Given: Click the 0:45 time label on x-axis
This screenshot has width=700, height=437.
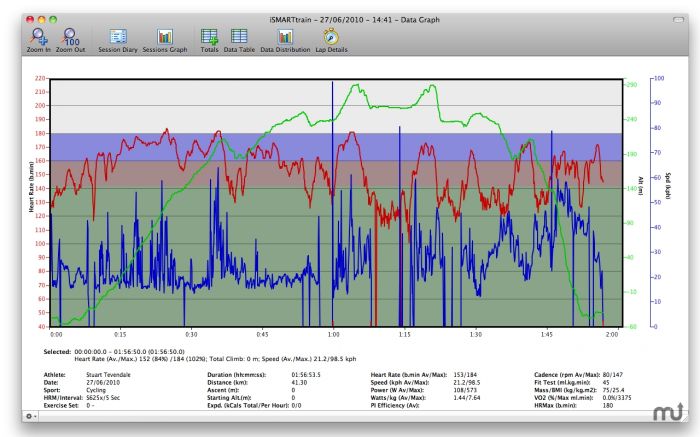Looking at the screenshot, I should click(x=262, y=334).
